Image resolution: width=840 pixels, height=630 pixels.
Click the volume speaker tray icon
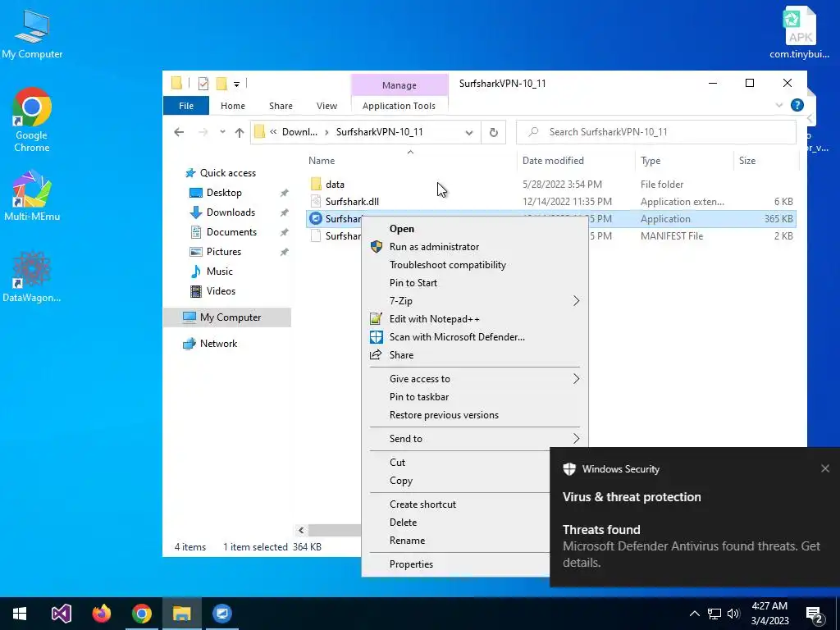point(733,614)
